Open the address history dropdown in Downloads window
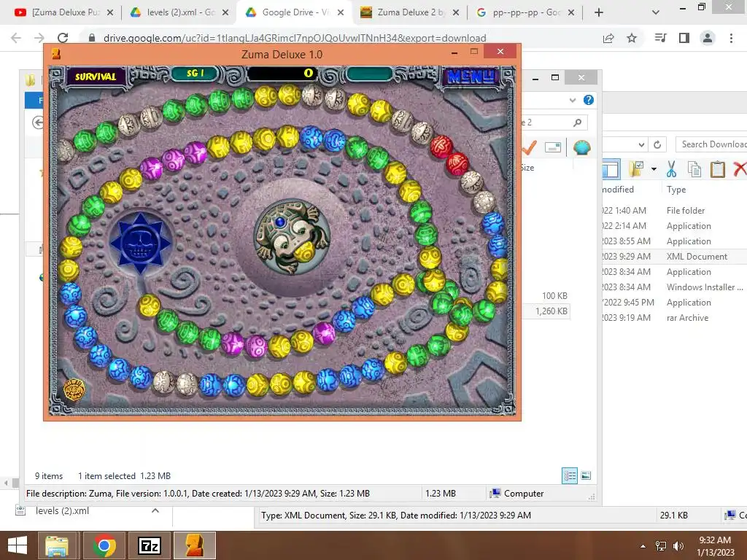 [642, 144]
